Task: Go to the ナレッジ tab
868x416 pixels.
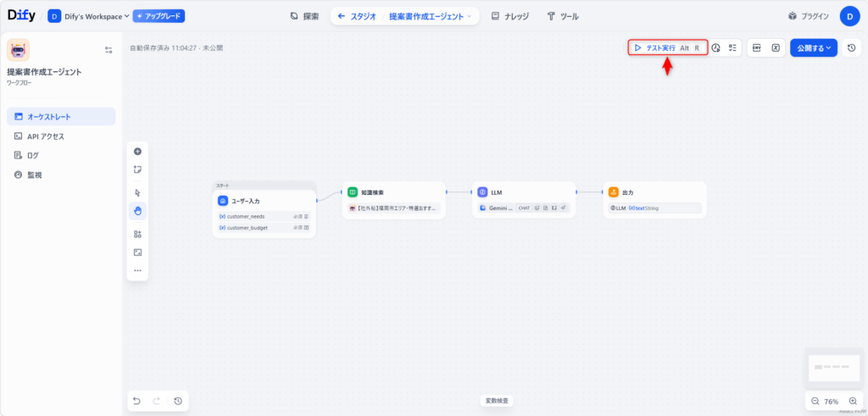Action: (509, 16)
